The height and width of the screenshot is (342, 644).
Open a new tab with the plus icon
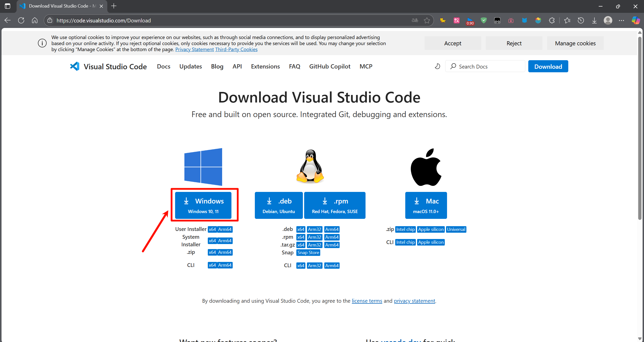tap(114, 6)
